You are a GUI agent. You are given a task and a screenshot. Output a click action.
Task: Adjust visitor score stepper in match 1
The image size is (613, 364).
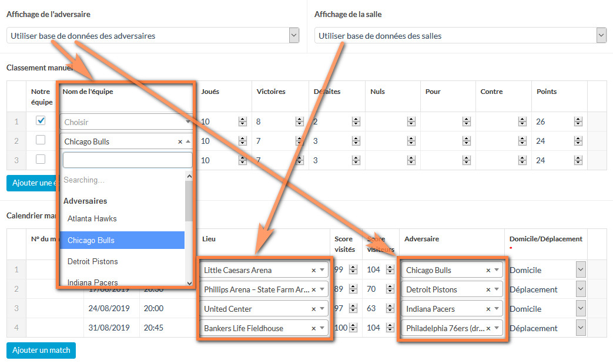390,269
